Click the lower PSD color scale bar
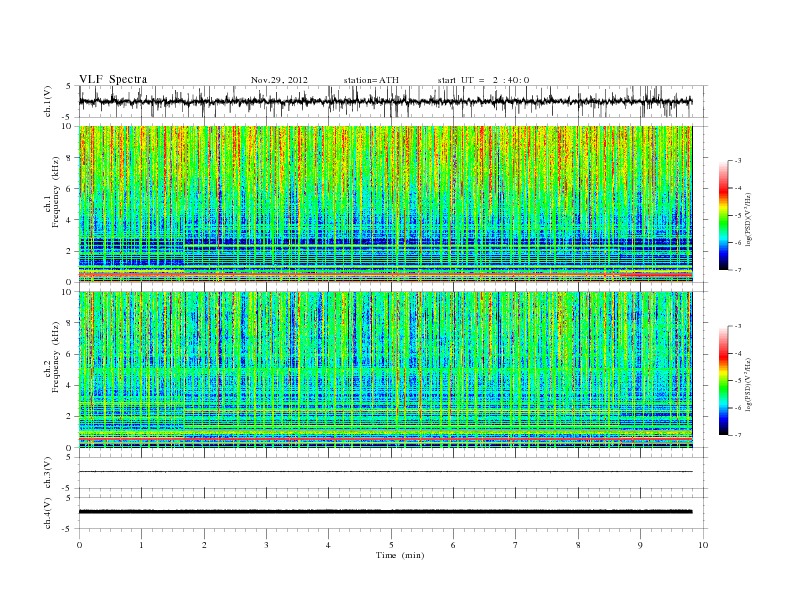 (x=723, y=381)
